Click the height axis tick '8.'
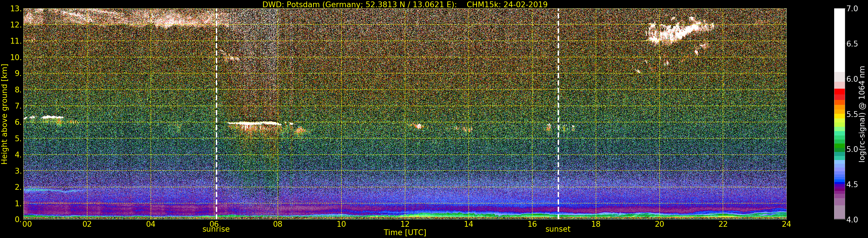Viewport: 868px width, 238px height. point(18,90)
